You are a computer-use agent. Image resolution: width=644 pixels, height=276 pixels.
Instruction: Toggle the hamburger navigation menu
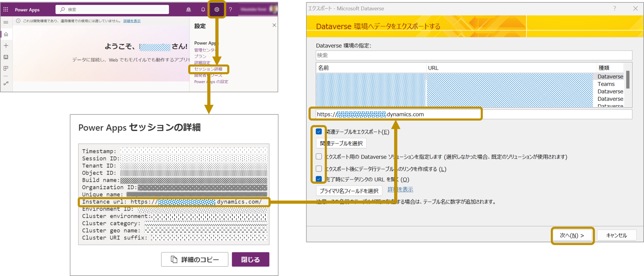coord(6,22)
